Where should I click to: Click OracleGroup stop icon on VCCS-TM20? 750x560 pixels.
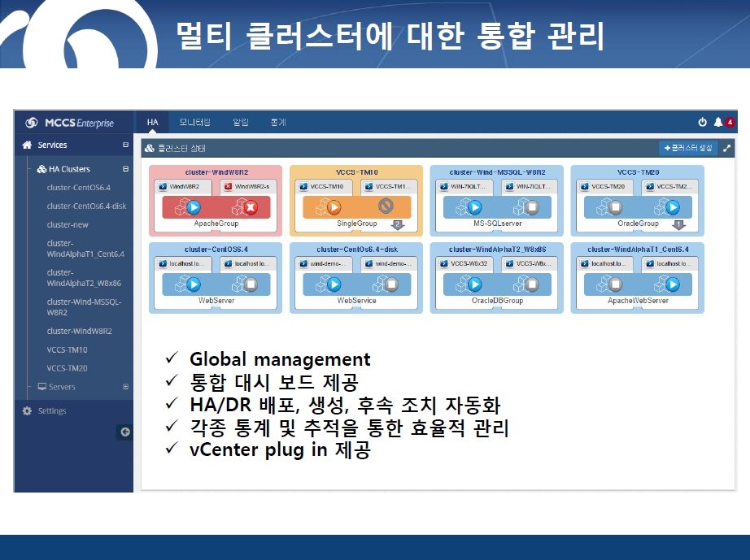[615, 207]
